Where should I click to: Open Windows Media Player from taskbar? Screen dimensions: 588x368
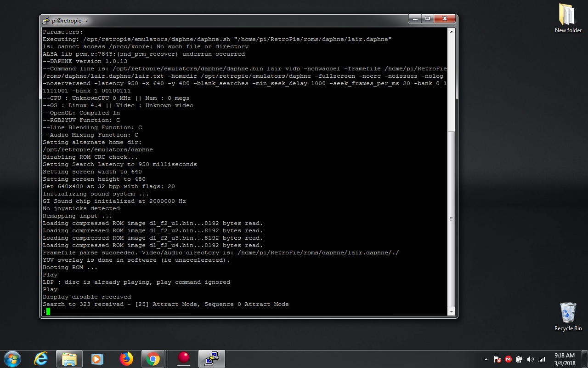[x=97, y=359]
